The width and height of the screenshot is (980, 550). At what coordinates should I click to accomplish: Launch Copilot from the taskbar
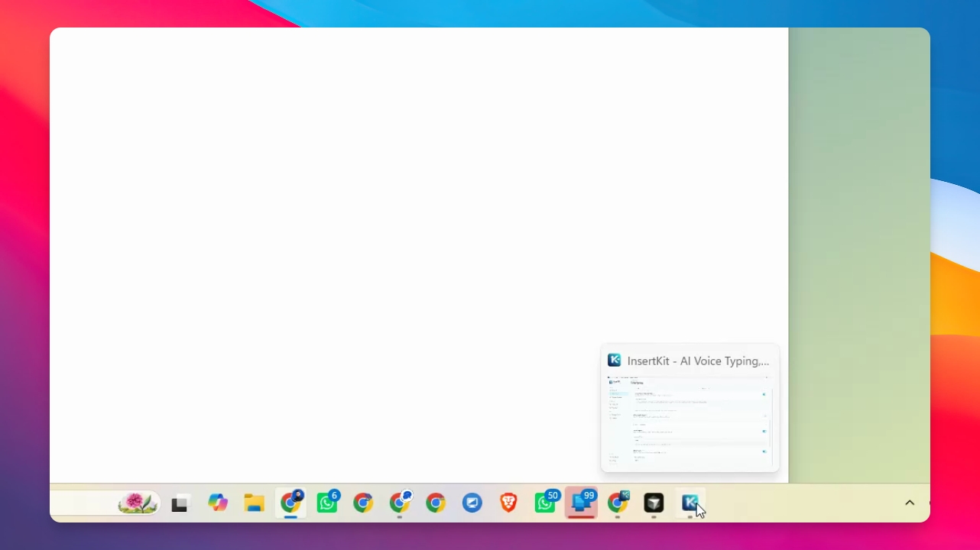(x=218, y=503)
